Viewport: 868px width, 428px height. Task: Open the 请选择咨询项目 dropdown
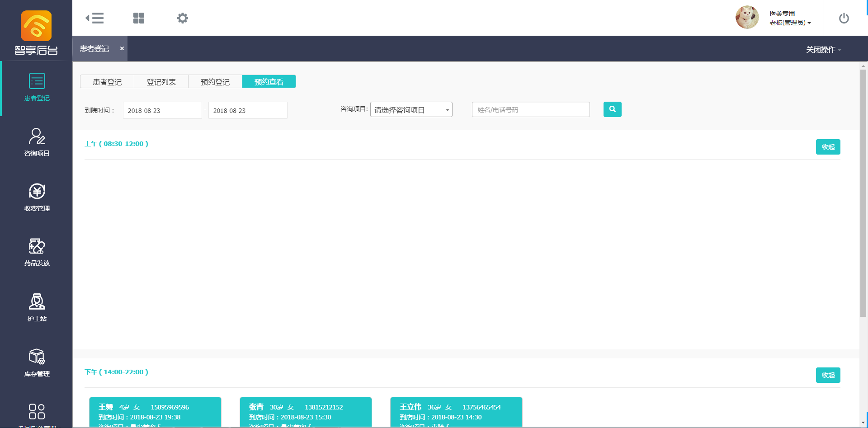[411, 110]
